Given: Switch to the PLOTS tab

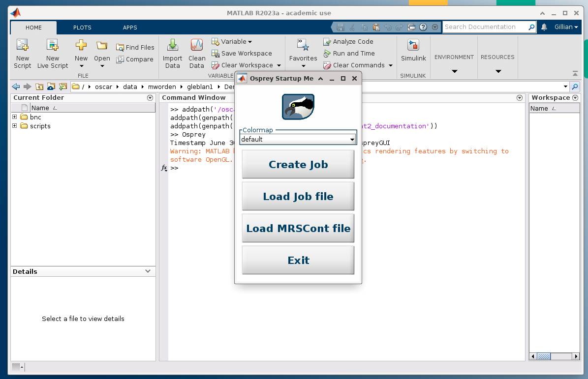Looking at the screenshot, I should tap(82, 28).
